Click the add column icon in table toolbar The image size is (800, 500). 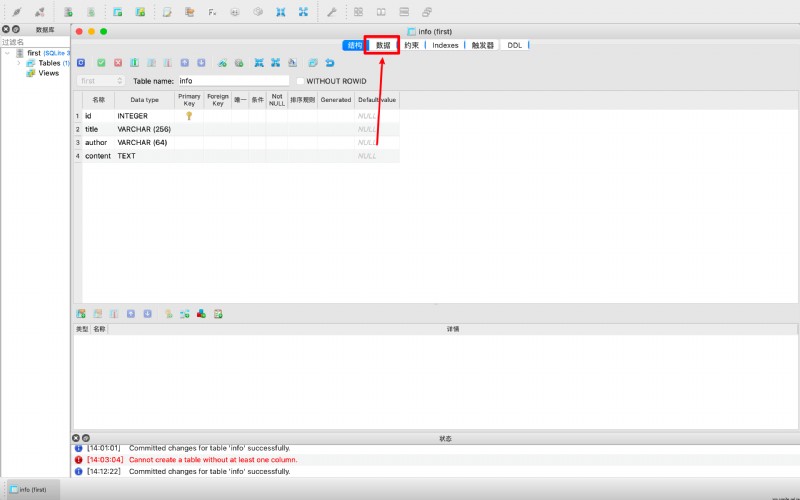(134, 63)
